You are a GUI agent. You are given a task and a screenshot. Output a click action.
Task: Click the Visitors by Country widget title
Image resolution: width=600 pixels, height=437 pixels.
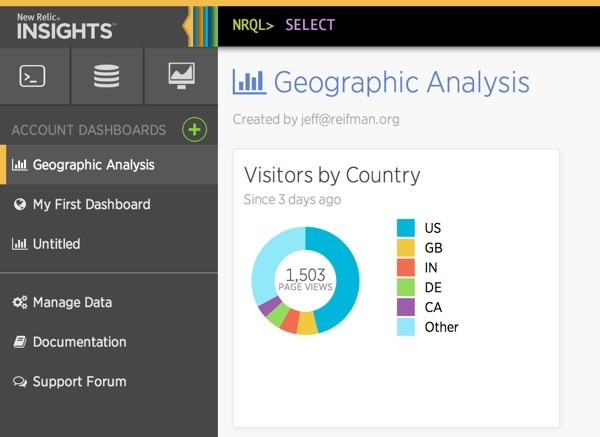(x=332, y=175)
